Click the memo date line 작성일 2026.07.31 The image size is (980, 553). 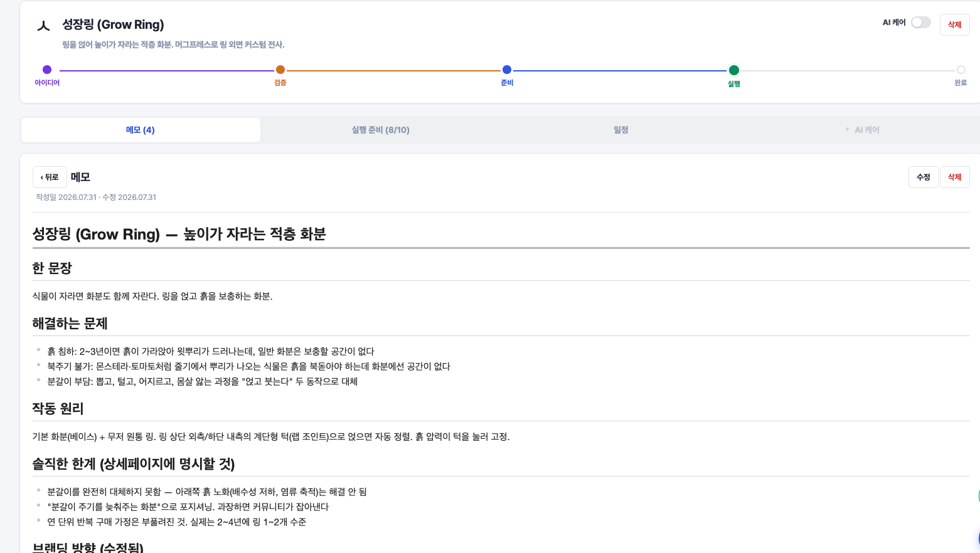click(x=96, y=197)
